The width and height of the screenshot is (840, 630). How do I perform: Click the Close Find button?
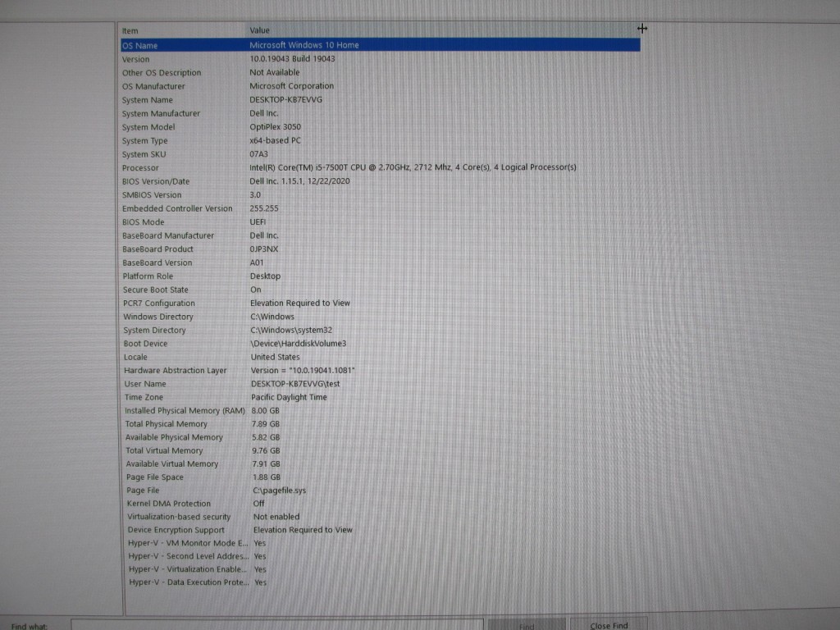pos(609,624)
